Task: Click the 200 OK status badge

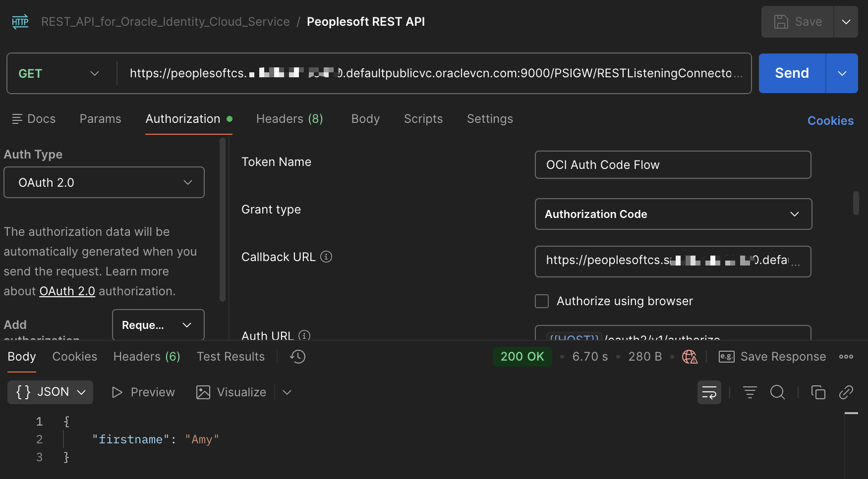Action: pos(522,357)
